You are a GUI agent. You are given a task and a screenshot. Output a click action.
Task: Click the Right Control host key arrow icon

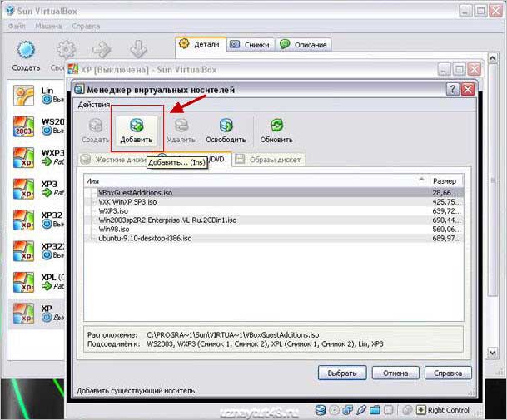coord(421,410)
